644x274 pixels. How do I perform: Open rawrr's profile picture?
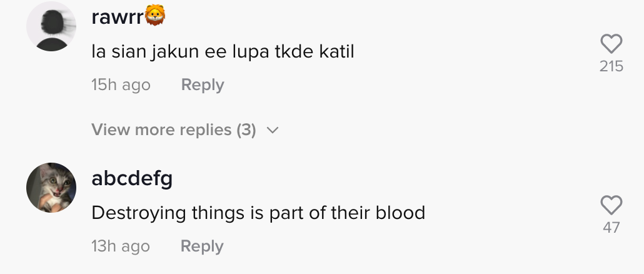click(51, 26)
